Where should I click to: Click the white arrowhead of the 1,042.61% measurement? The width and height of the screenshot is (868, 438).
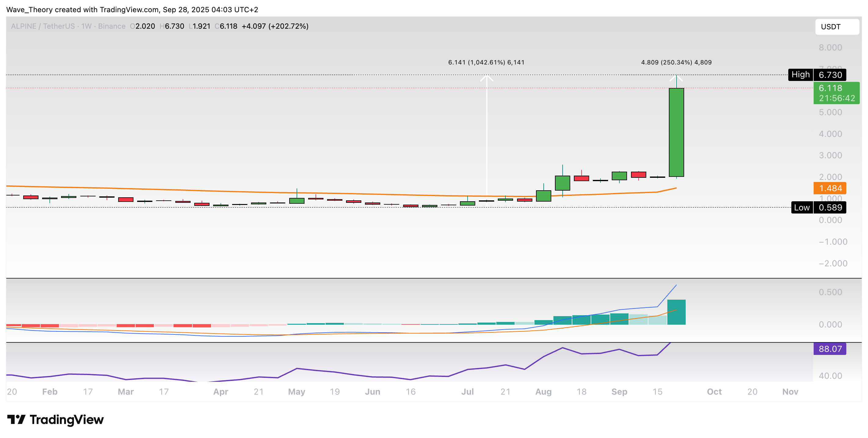click(x=487, y=78)
